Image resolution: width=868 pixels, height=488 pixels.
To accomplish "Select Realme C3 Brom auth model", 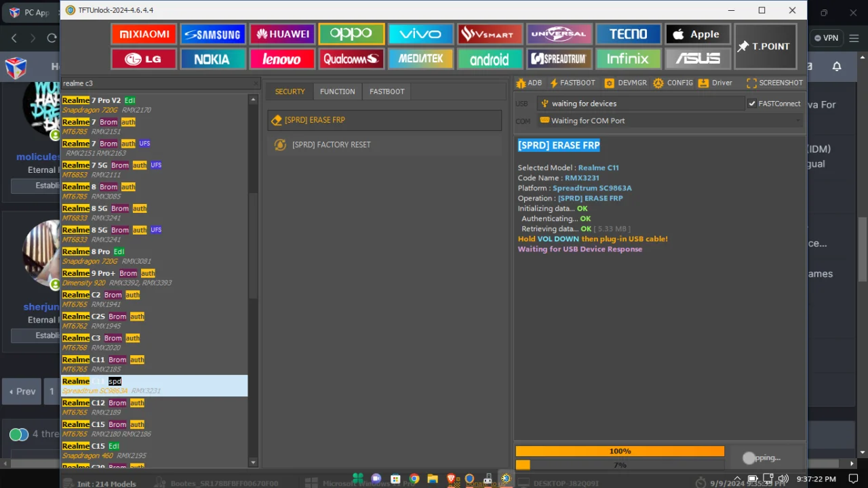I will coord(155,343).
